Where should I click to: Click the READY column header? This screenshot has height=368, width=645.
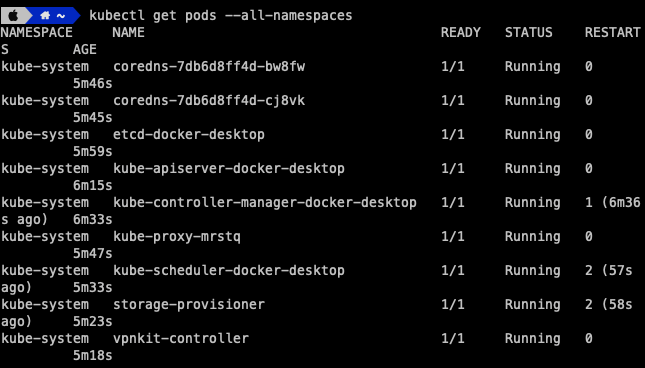point(461,32)
